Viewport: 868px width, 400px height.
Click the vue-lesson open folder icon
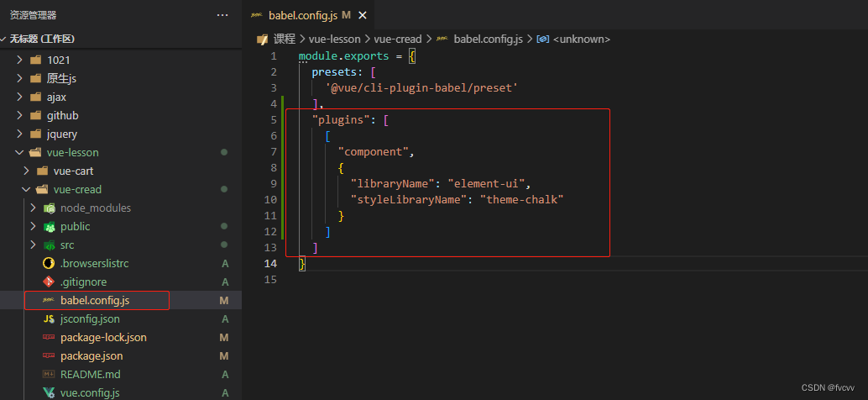(36, 152)
